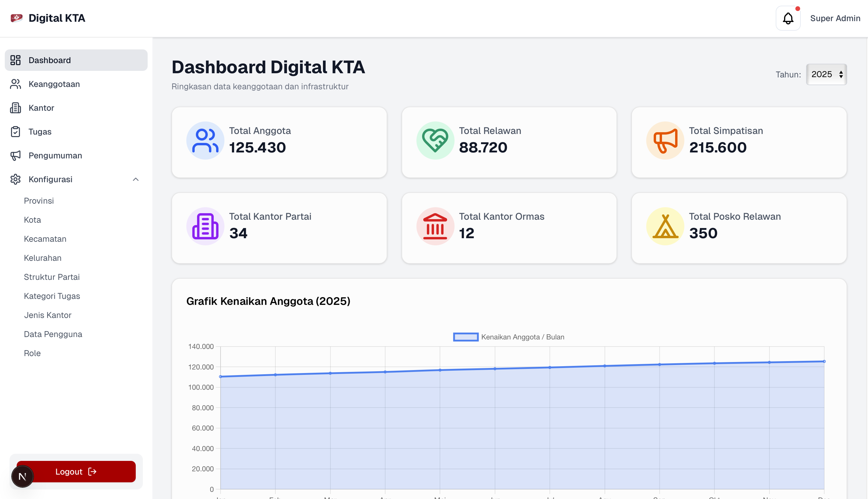Click the Total Kantor Ormas landmark icon
The width and height of the screenshot is (868, 499).
[435, 226]
